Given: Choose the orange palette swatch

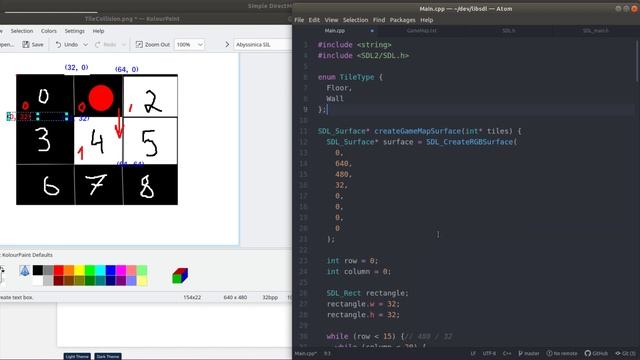Looking at the screenshot, I should point(69,270).
